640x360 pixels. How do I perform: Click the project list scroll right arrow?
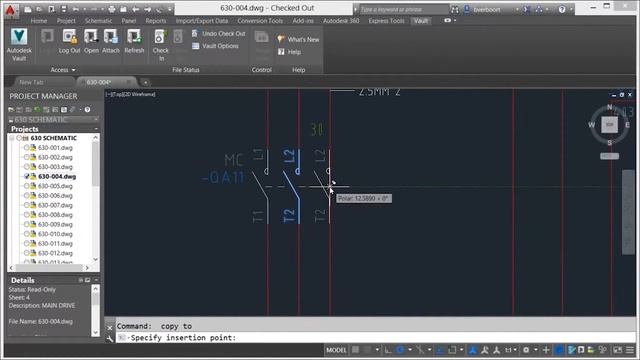[87, 268]
